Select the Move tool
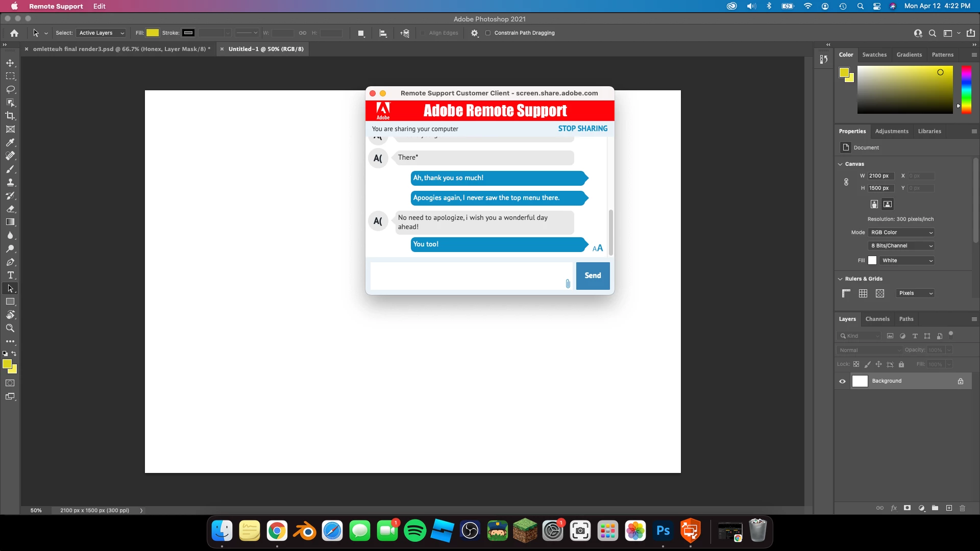This screenshot has height=551, width=980. point(10,63)
